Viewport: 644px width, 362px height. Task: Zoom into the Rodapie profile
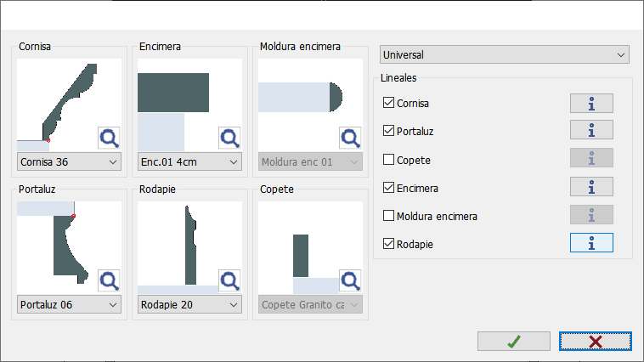[229, 280]
